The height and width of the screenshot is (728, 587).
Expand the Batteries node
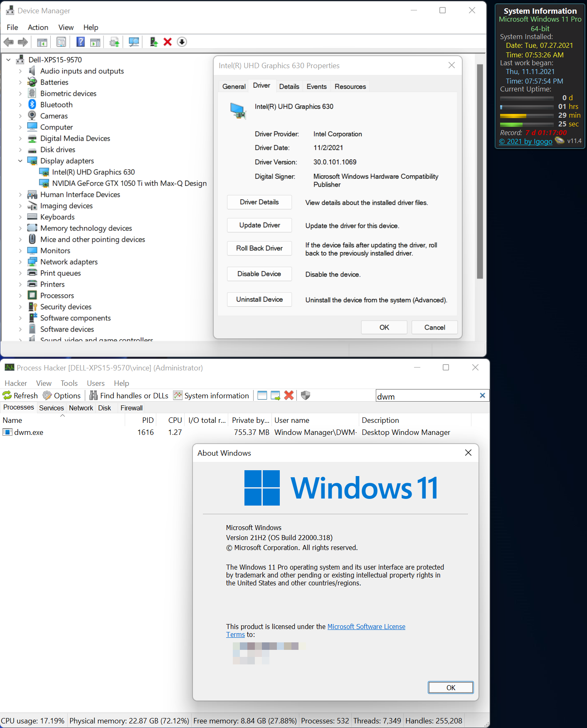pos(20,82)
